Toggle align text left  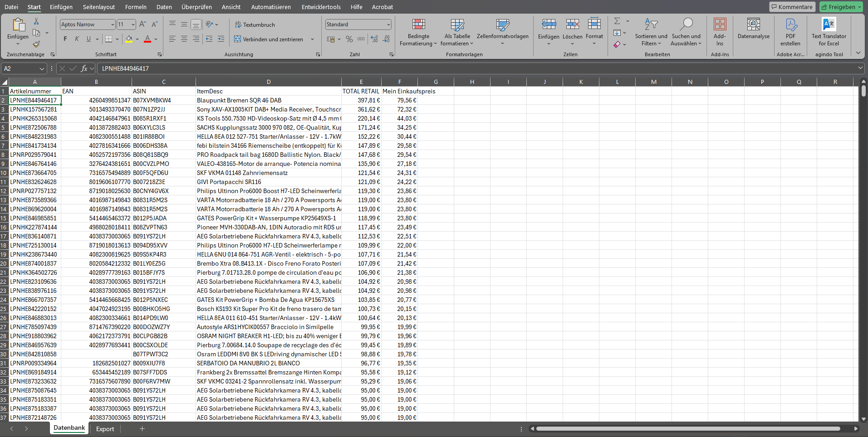tap(172, 39)
